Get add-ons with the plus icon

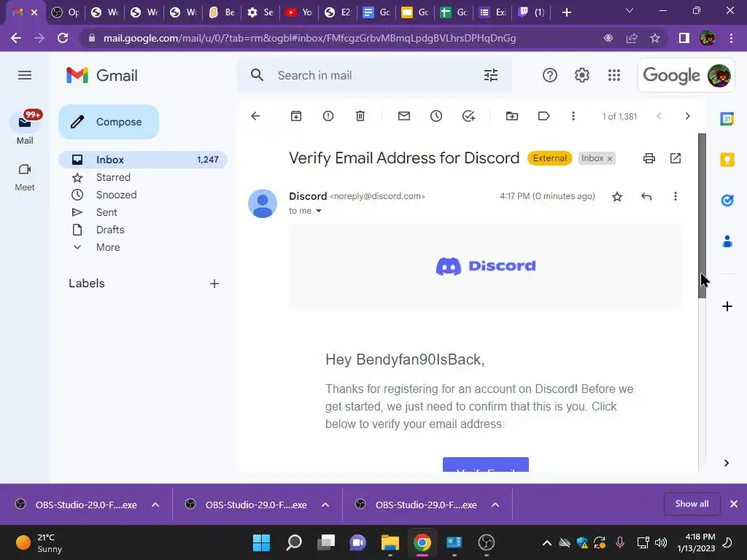[727, 306]
